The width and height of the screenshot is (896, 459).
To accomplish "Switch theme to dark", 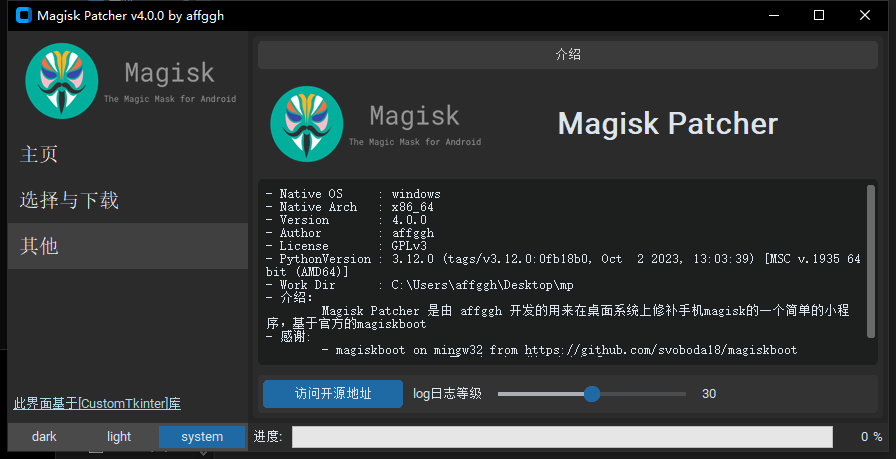I will click(x=44, y=437).
